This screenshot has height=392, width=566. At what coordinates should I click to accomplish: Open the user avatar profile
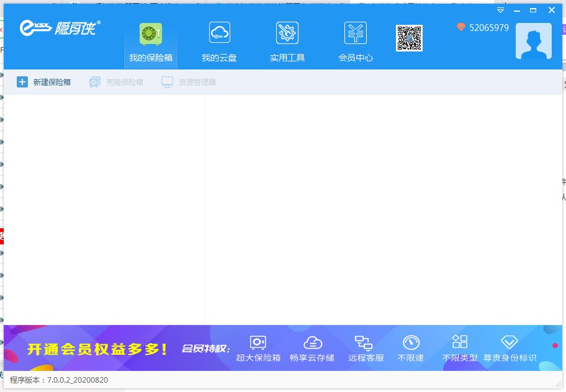533,41
